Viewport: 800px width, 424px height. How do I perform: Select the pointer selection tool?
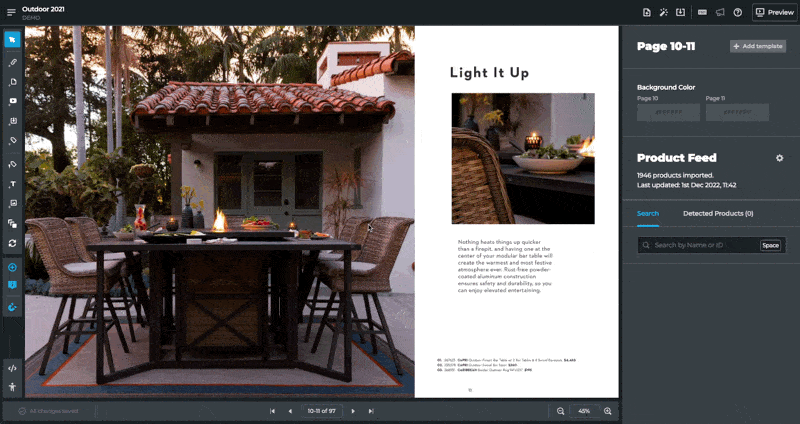point(12,40)
